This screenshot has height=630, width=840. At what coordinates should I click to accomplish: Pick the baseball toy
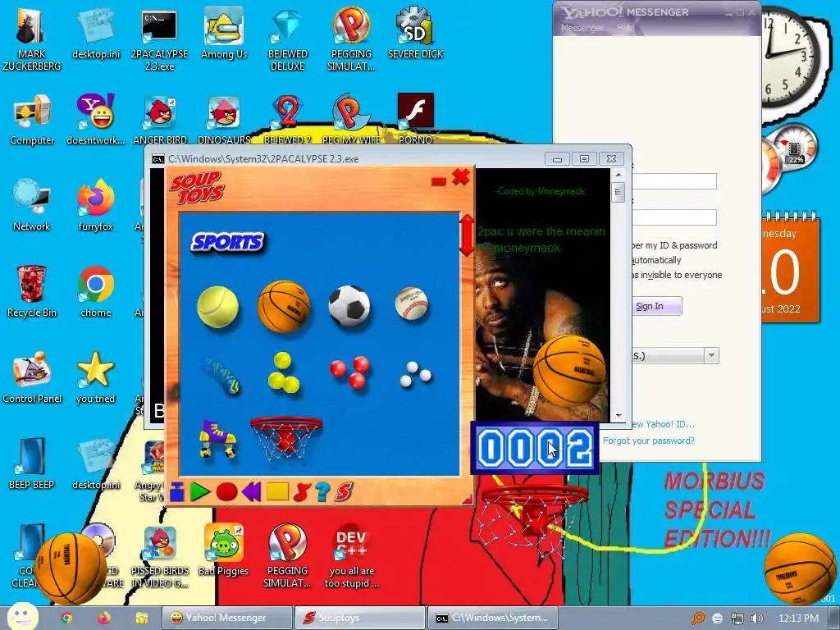(x=412, y=304)
